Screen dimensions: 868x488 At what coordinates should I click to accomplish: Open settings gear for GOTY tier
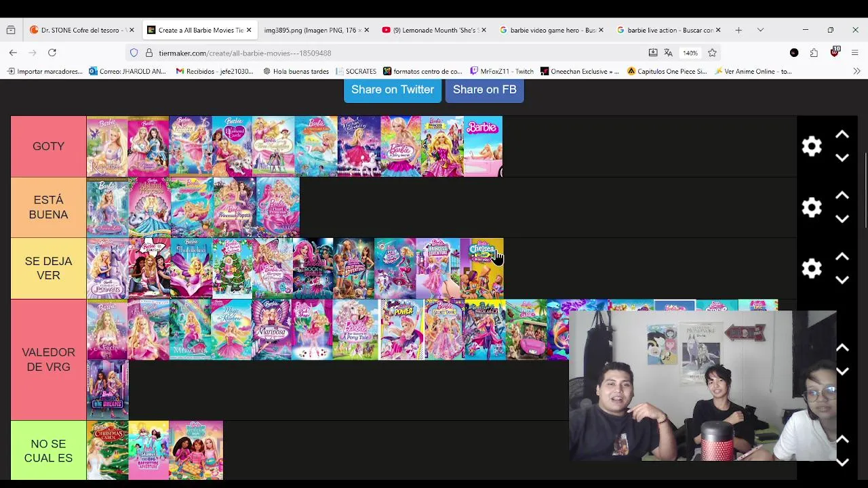(x=812, y=146)
